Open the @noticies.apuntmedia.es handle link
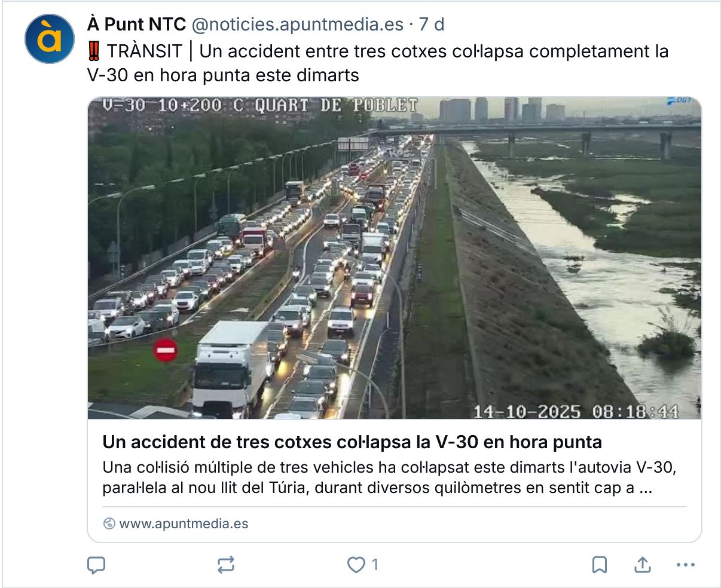 [298, 24]
